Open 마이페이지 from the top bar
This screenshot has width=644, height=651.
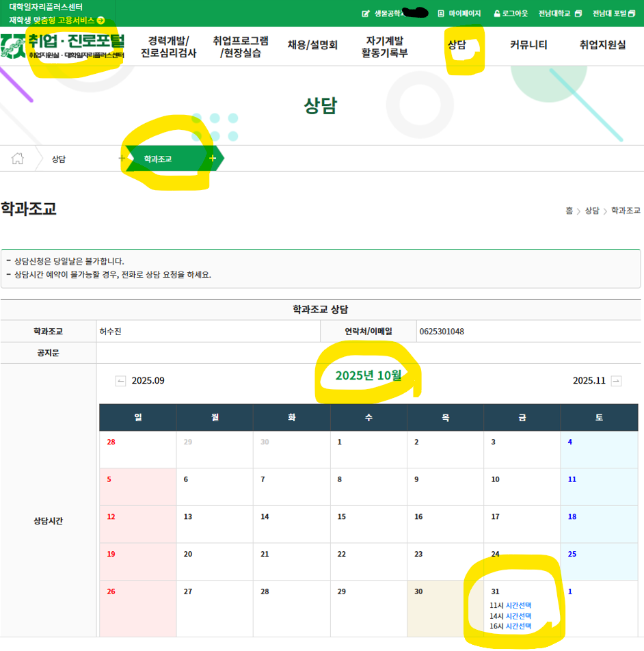click(459, 14)
